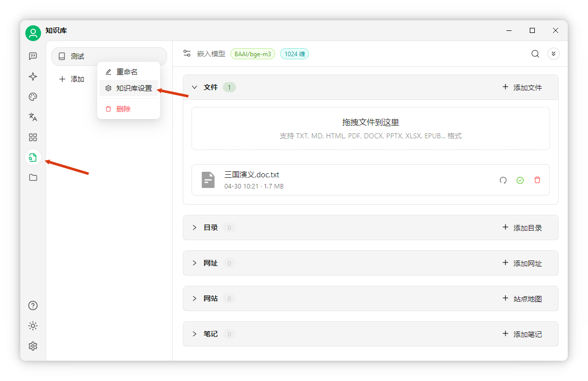588x381 pixels.
Task: Expand the 网址 section
Action: 194,263
